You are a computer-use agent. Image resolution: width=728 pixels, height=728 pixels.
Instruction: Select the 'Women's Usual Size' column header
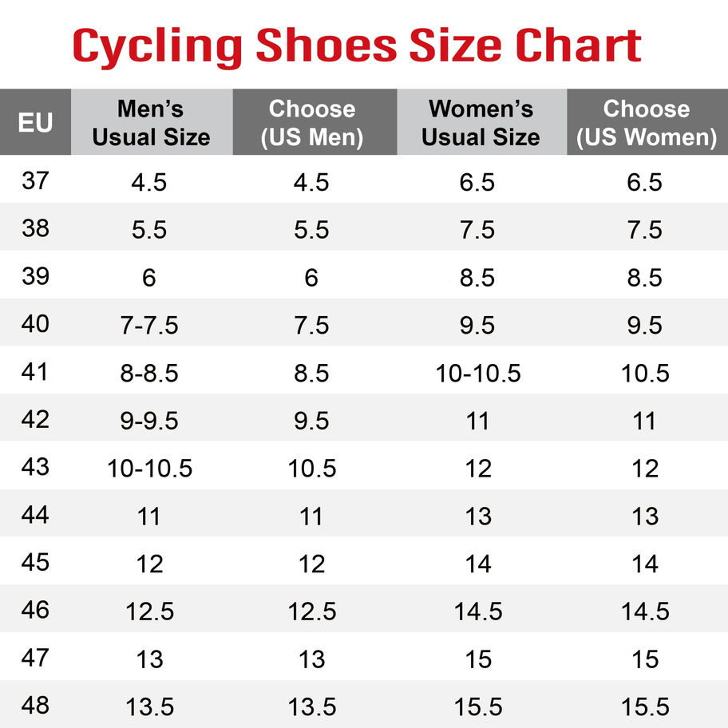480,122
